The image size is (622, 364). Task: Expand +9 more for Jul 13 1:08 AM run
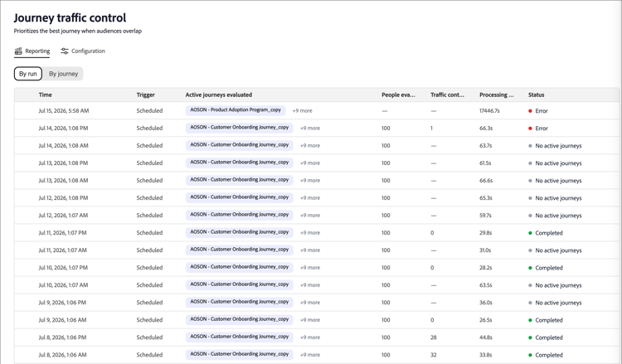(x=310, y=181)
